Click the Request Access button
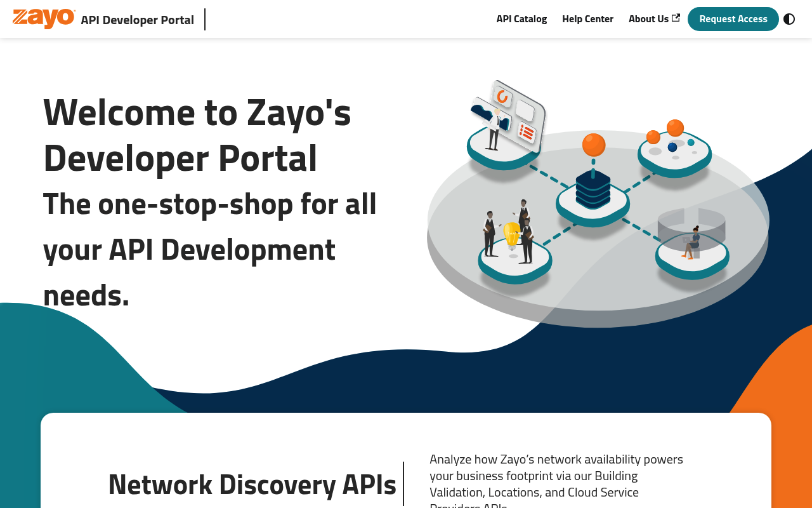The height and width of the screenshot is (508, 812). coord(733,19)
